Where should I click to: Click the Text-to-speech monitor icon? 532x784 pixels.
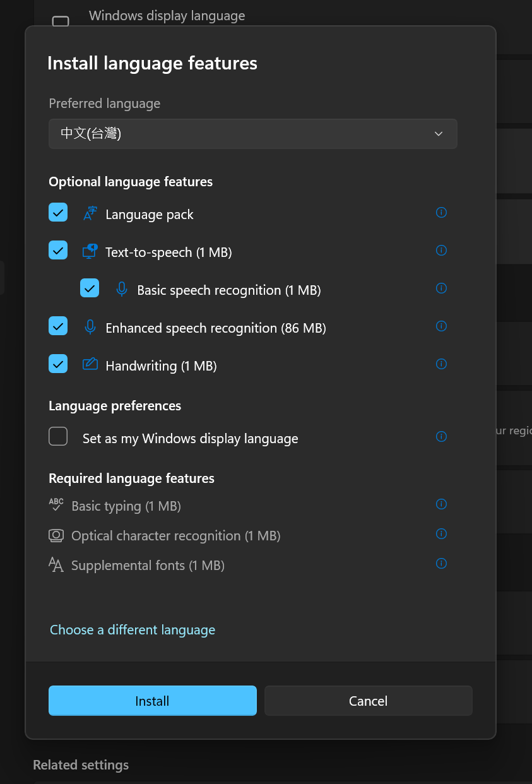click(x=90, y=251)
